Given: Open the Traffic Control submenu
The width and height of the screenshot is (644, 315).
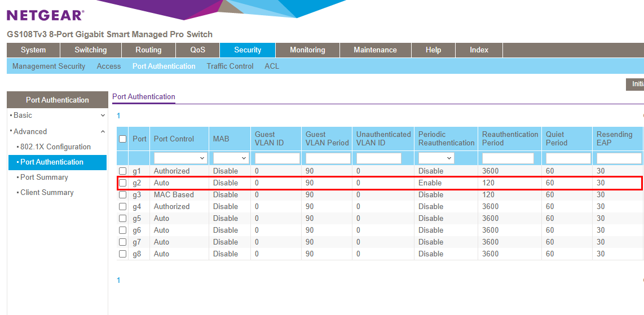Looking at the screenshot, I should coord(230,66).
